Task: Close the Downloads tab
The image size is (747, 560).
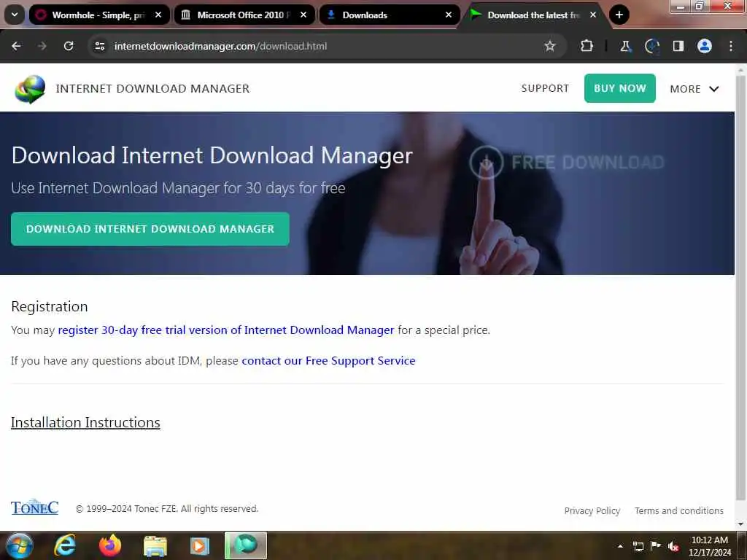Action: 449,15
